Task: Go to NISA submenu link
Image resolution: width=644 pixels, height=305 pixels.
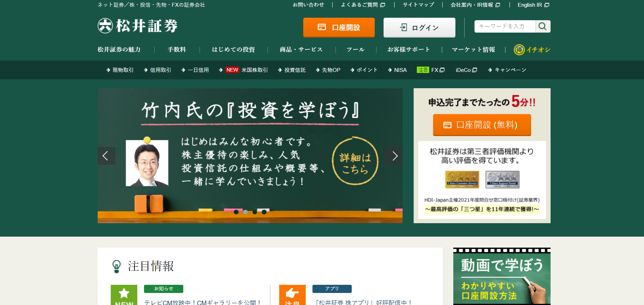Action: pos(397,70)
